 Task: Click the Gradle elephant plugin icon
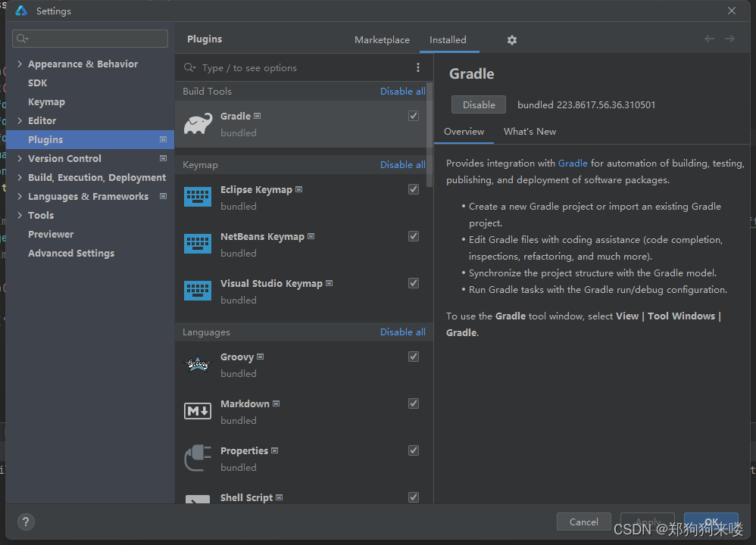click(x=198, y=124)
